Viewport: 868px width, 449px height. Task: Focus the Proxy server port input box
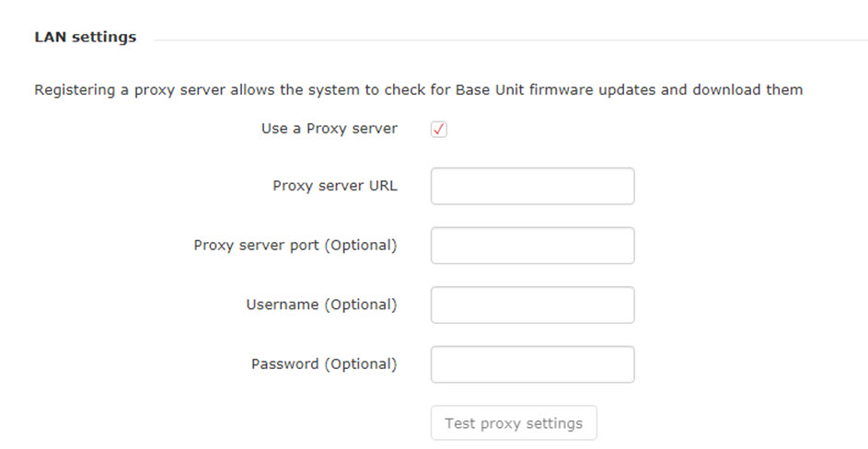(533, 246)
